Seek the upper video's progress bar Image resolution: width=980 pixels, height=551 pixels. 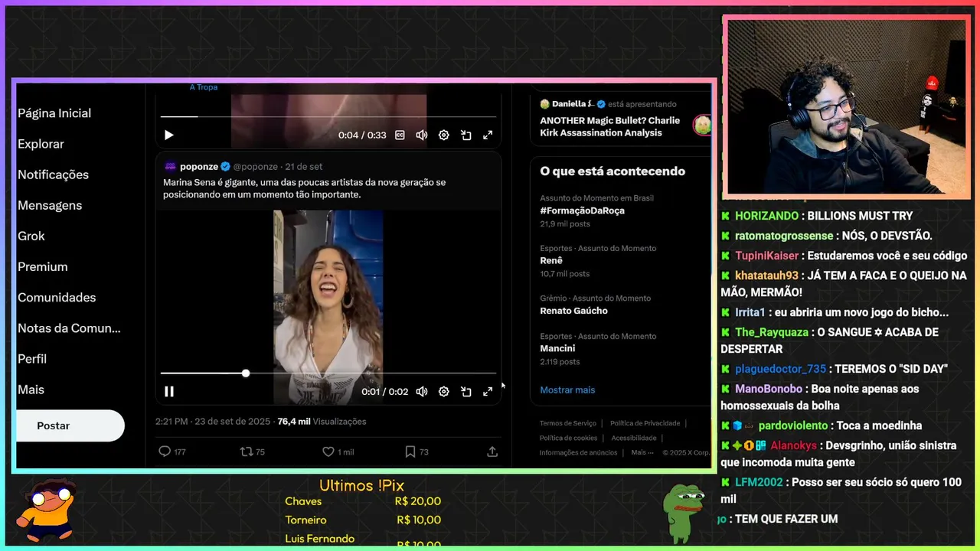(328, 116)
